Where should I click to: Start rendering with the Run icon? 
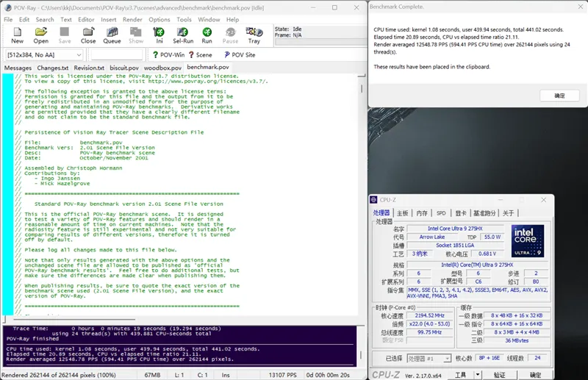[x=207, y=35]
